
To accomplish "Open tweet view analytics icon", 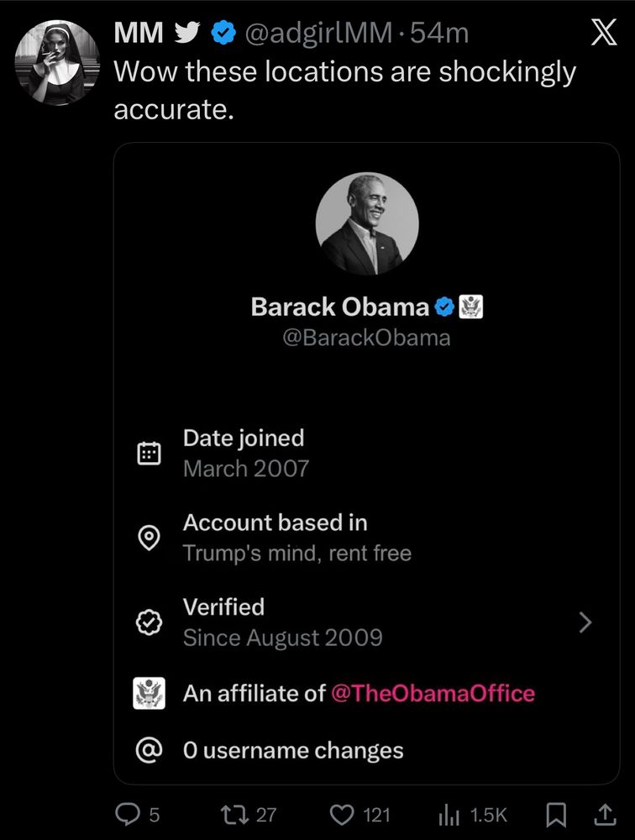I will click(449, 814).
